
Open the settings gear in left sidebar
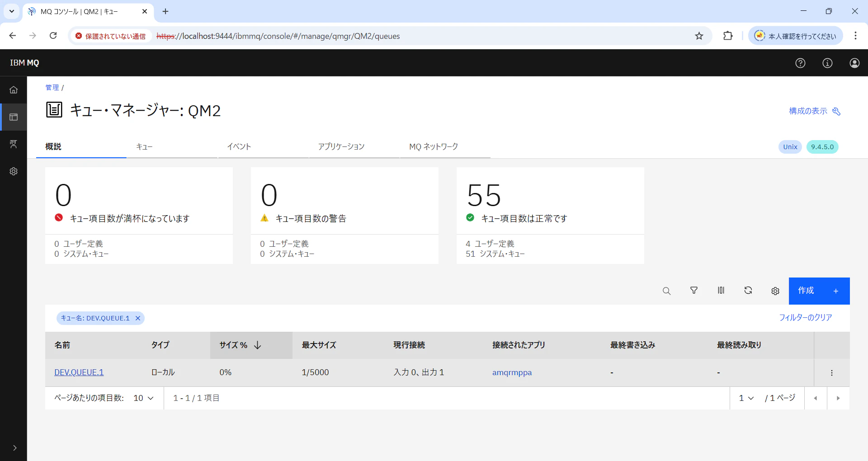tap(14, 171)
